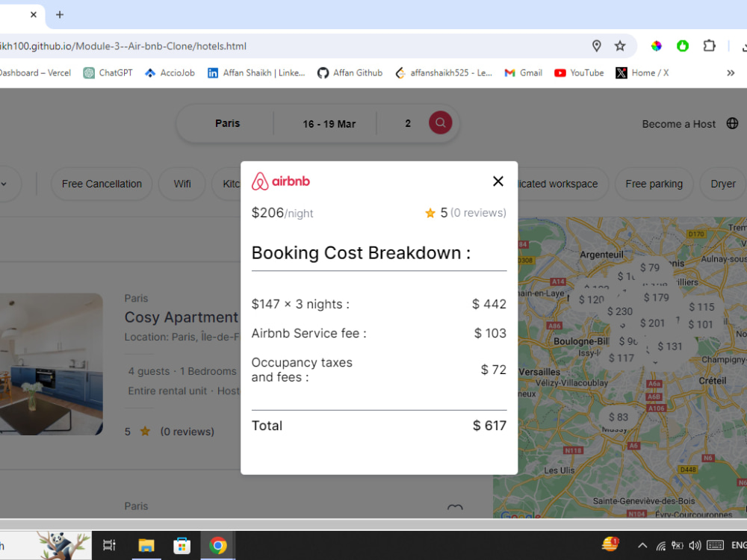
Task: Open the network Wi-Fi tray icon
Action: click(x=660, y=546)
